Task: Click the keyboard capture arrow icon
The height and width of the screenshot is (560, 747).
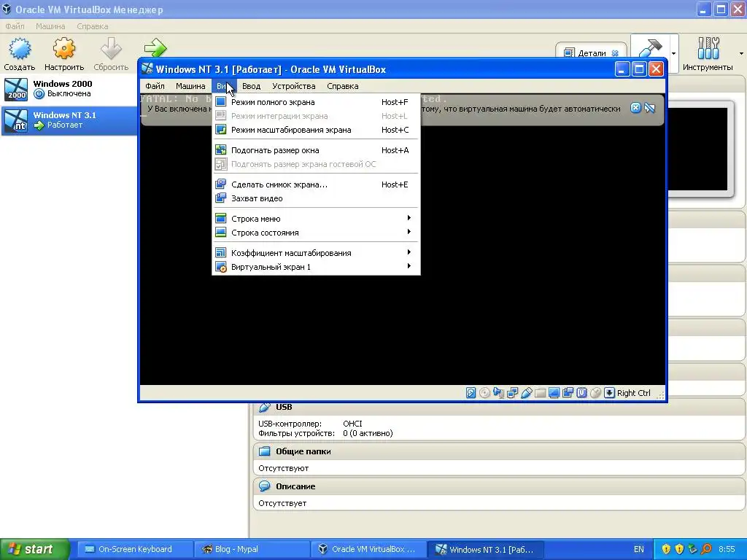Action: tap(609, 393)
